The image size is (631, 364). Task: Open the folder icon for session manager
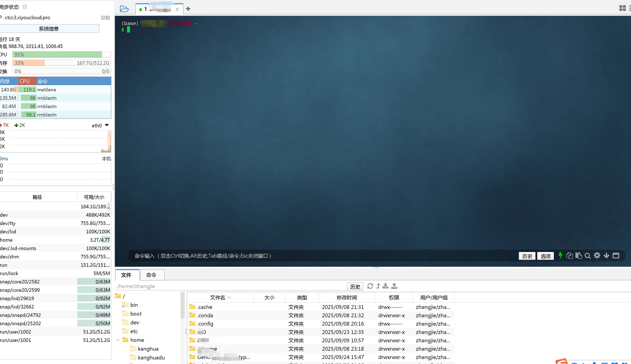click(124, 9)
